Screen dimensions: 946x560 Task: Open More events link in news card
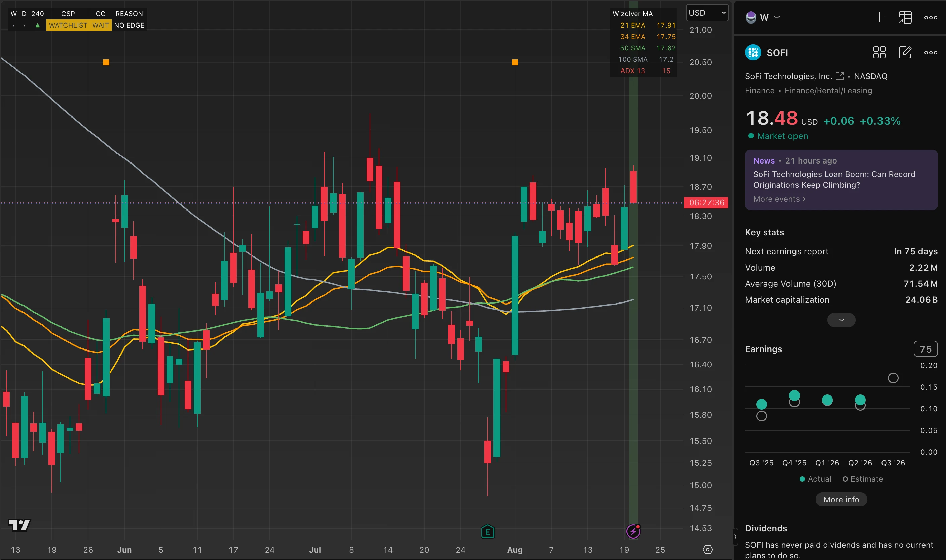point(779,199)
